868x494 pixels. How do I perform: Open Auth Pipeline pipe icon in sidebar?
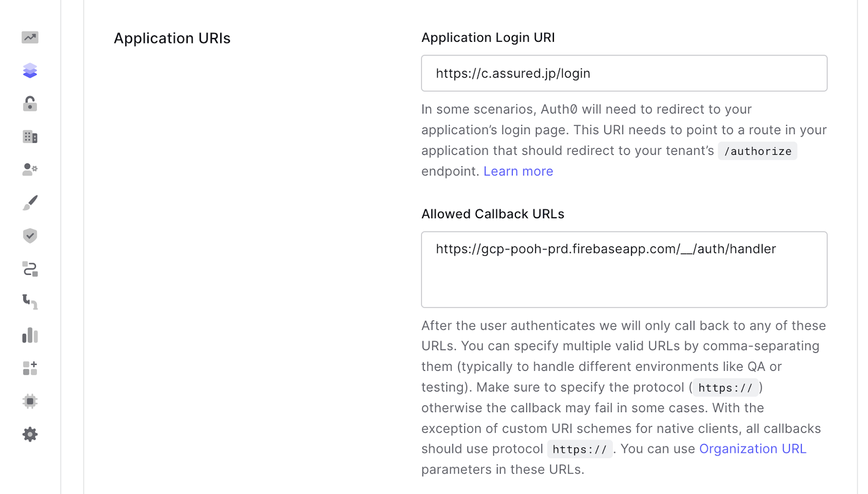[x=30, y=302]
